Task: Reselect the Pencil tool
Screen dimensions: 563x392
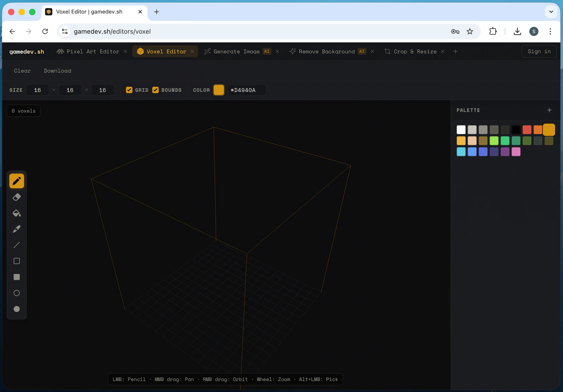Action: click(17, 181)
